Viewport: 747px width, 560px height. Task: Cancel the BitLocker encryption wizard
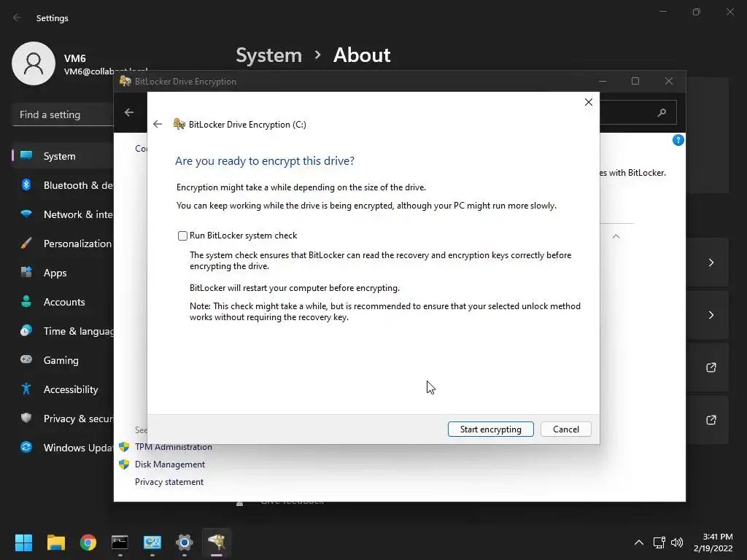pyautogui.click(x=565, y=429)
